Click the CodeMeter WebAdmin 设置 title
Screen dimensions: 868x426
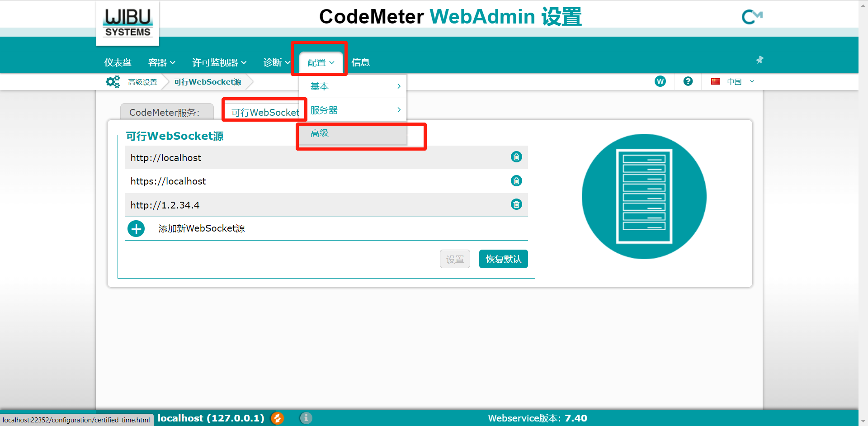450,17
